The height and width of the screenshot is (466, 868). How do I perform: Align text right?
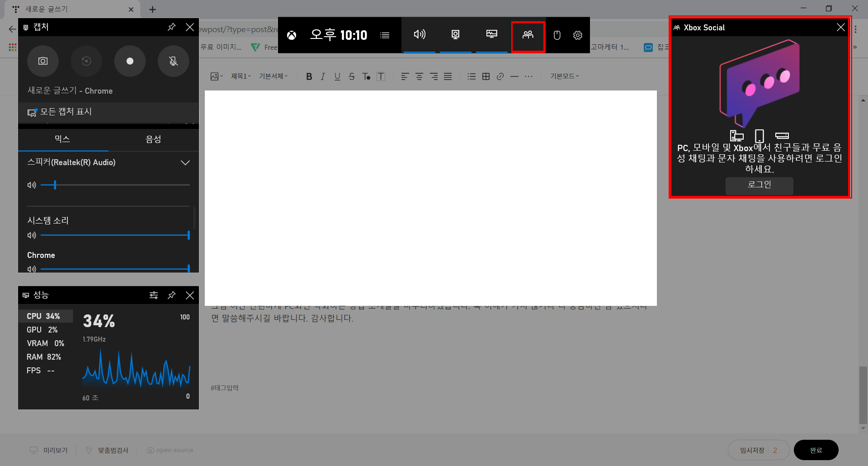coord(434,76)
